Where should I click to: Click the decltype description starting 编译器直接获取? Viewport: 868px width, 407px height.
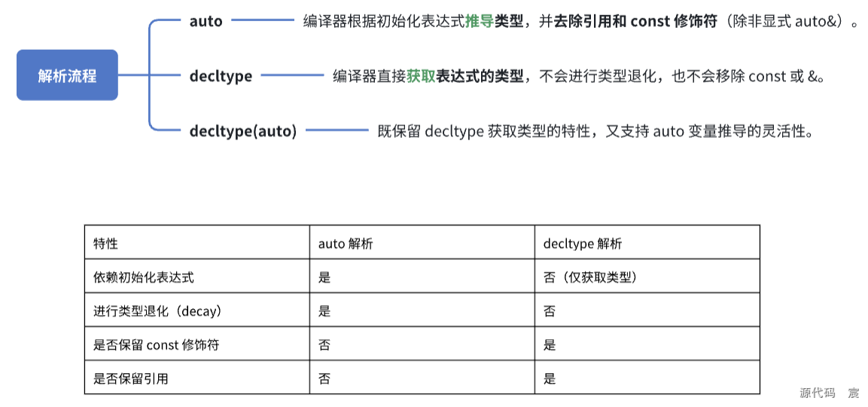pyautogui.click(x=579, y=76)
